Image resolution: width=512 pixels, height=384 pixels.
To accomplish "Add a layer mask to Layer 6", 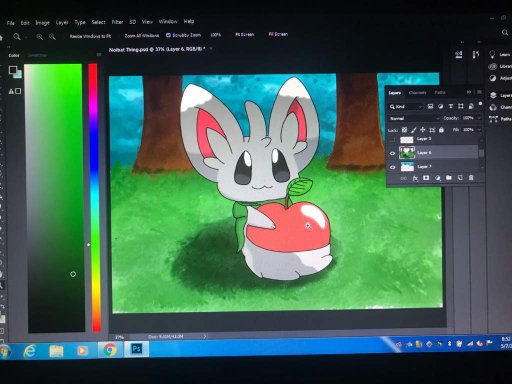I will 426,178.
